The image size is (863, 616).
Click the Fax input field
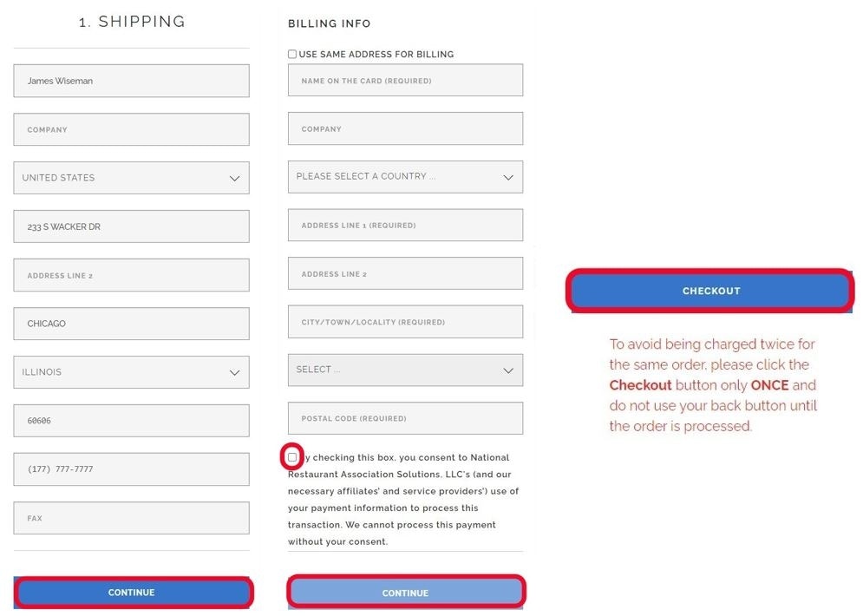coord(131,518)
